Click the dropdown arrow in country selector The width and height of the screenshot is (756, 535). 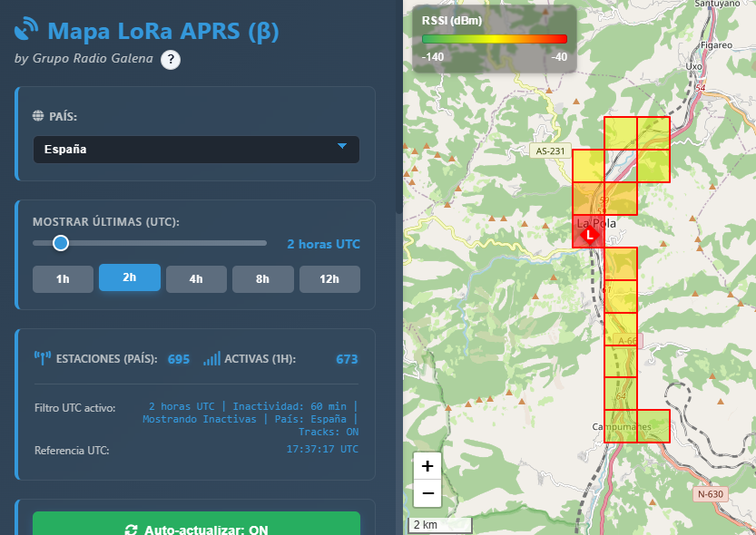[342, 146]
